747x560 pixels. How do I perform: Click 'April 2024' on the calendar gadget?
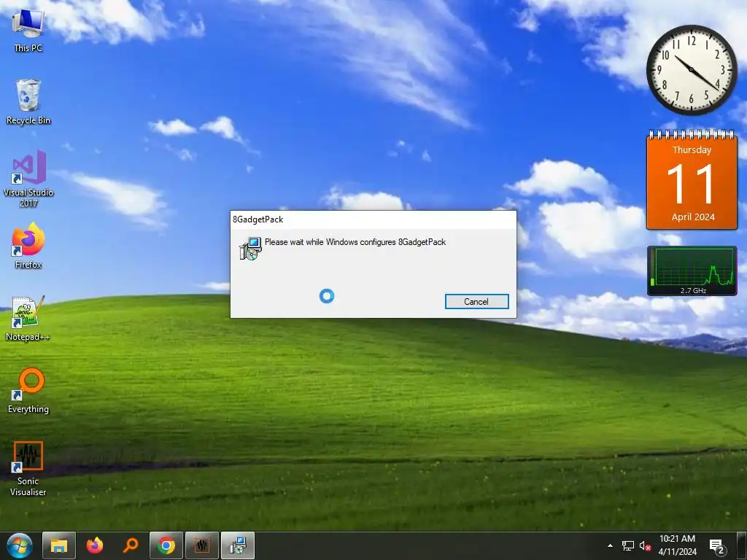(693, 217)
